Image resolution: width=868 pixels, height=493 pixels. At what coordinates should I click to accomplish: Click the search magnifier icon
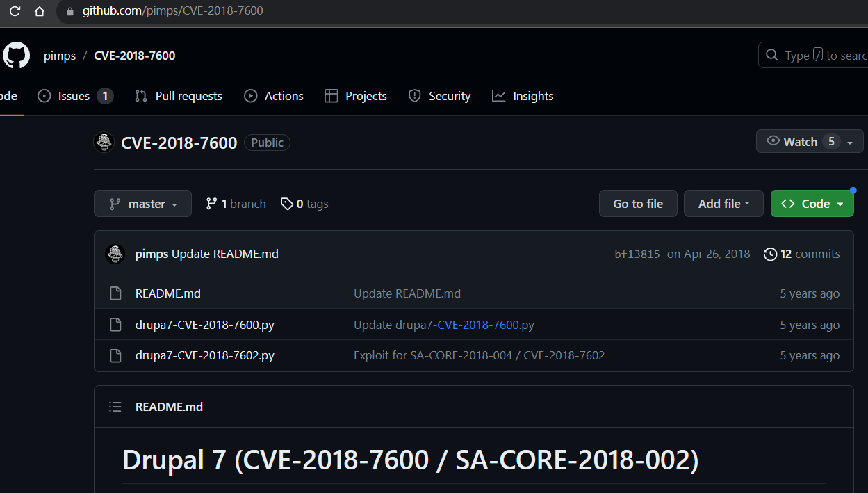point(771,55)
